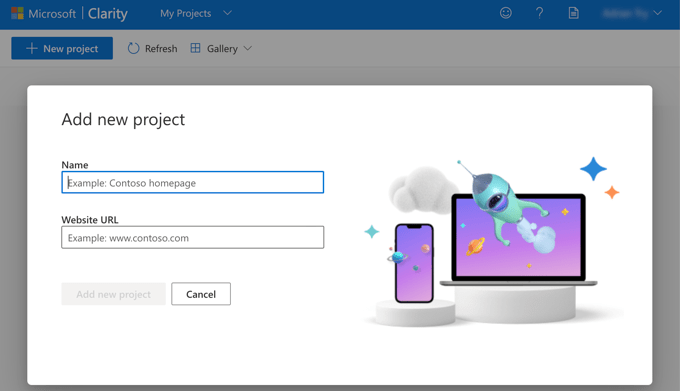Click the Refresh circular arrow icon
This screenshot has width=680, height=391.
(134, 48)
